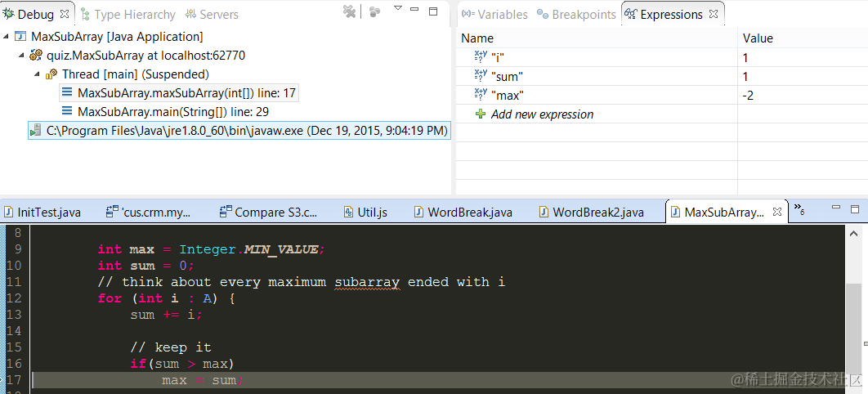Viewport: 868px width, 394px height.
Task: Open the Util.js editor tab
Action: coord(366,212)
